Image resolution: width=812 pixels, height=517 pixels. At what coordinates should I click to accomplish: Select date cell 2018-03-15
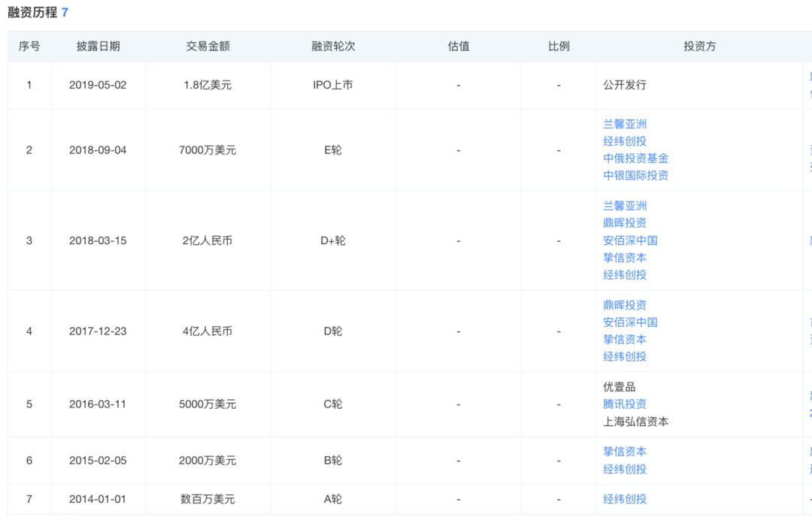(x=98, y=240)
